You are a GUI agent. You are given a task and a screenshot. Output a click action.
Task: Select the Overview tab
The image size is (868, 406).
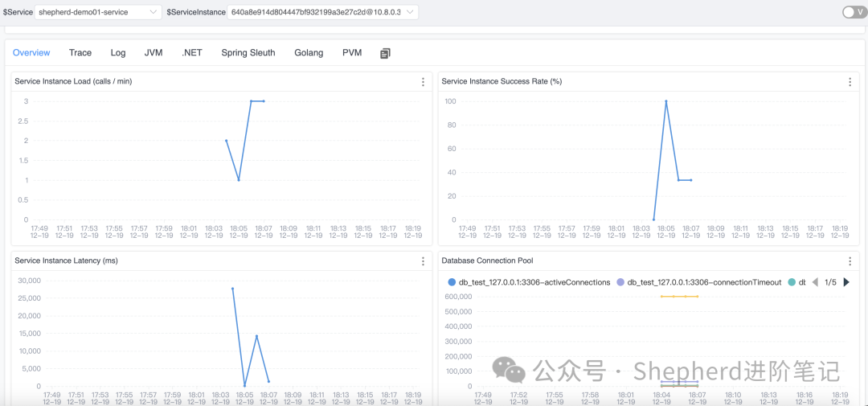point(31,53)
